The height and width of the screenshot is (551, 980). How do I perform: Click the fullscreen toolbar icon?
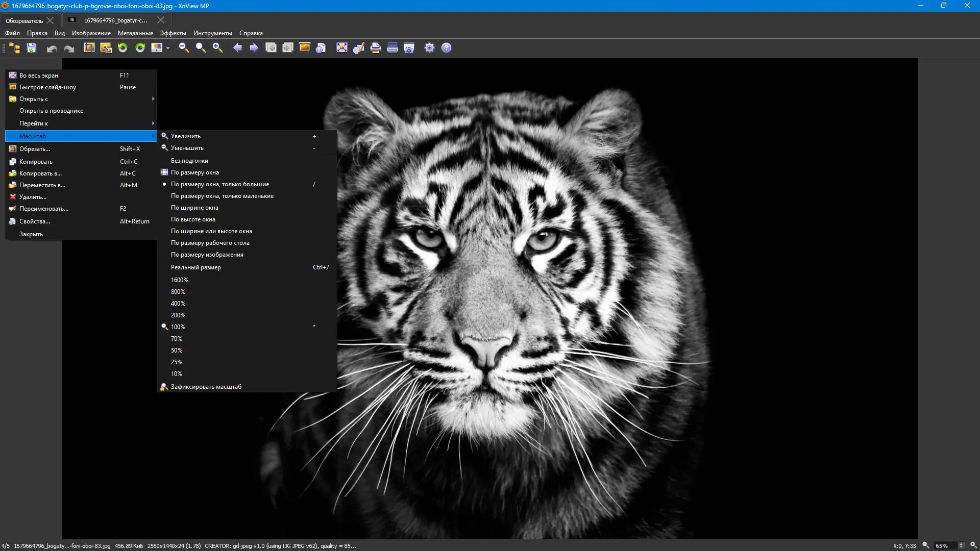(341, 47)
